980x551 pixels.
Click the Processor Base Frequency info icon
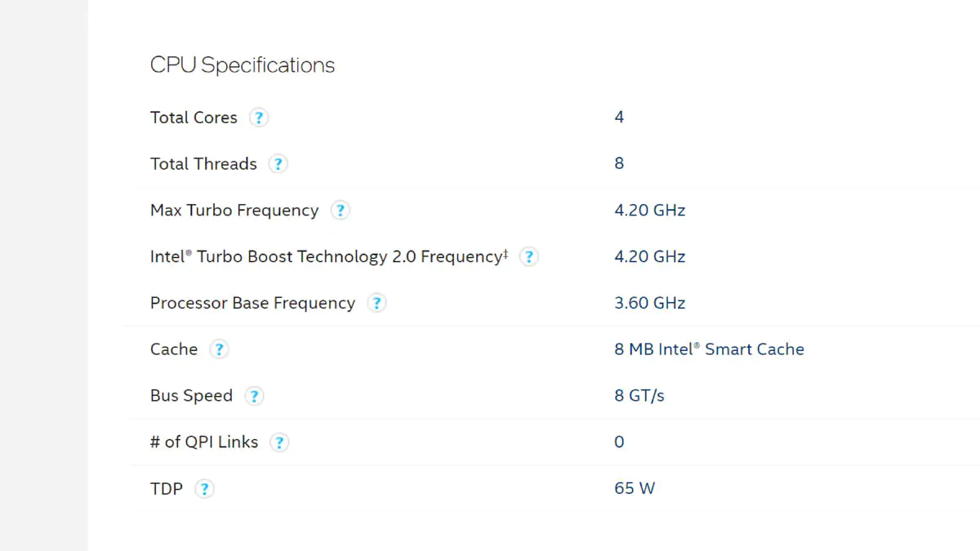tap(376, 304)
